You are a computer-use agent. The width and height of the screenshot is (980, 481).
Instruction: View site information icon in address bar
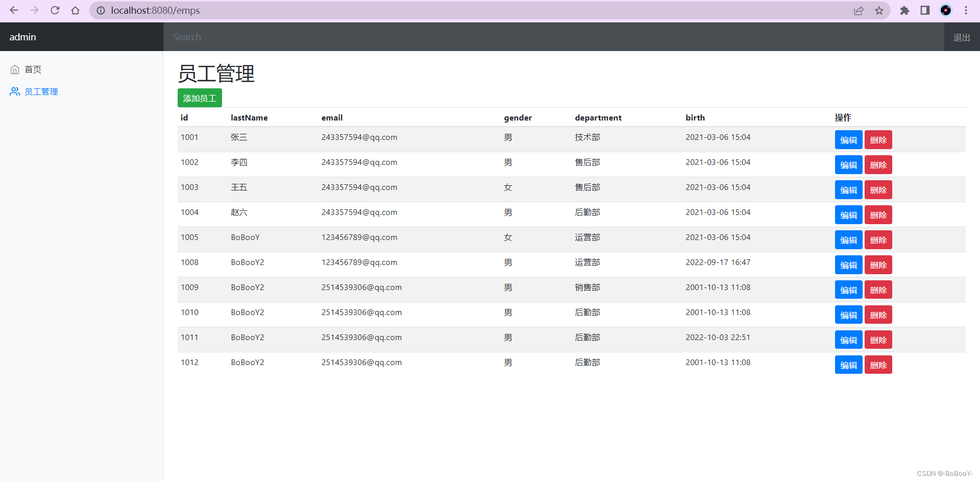[101, 10]
